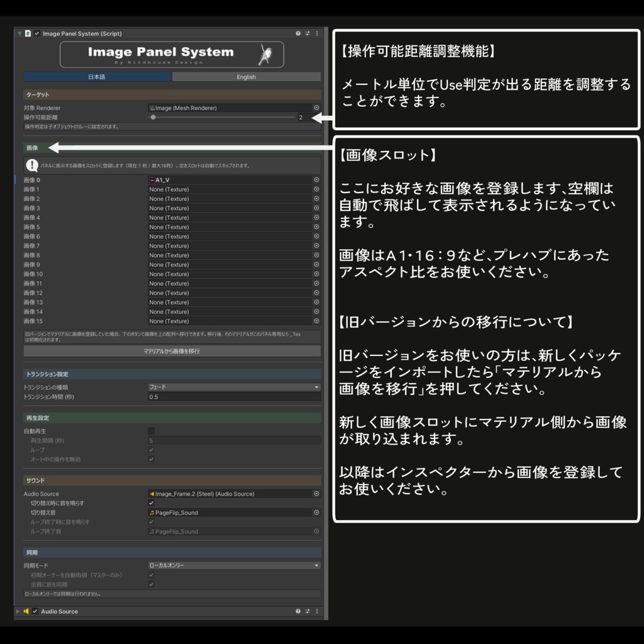Click the inspector vertical scrollbar
This screenshot has width=644, height=644.
tap(326, 323)
